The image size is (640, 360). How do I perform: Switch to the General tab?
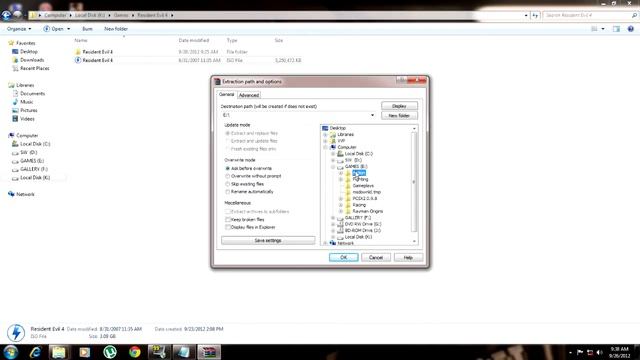pyautogui.click(x=227, y=94)
